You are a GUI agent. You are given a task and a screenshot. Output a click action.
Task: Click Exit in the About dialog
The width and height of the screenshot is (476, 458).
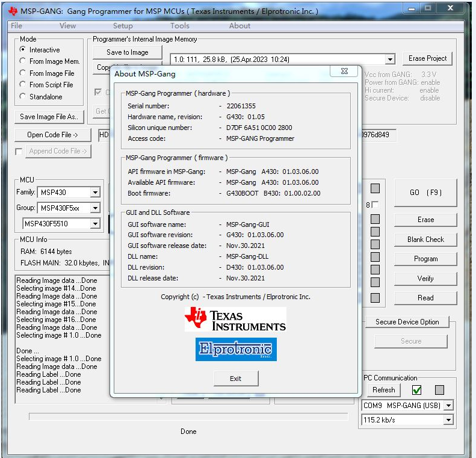pyautogui.click(x=236, y=379)
